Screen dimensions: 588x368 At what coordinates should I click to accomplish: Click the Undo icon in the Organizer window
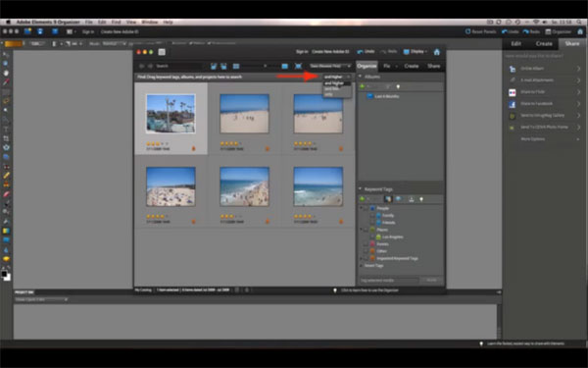click(361, 52)
